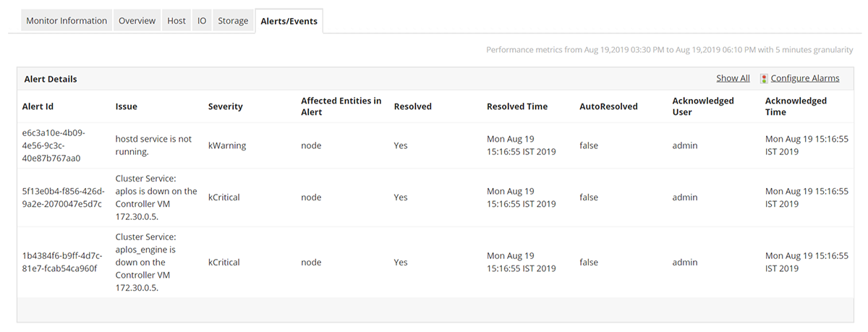Viewport: 868px width, 332px height.
Task: Click the Issue column header
Action: (x=126, y=107)
